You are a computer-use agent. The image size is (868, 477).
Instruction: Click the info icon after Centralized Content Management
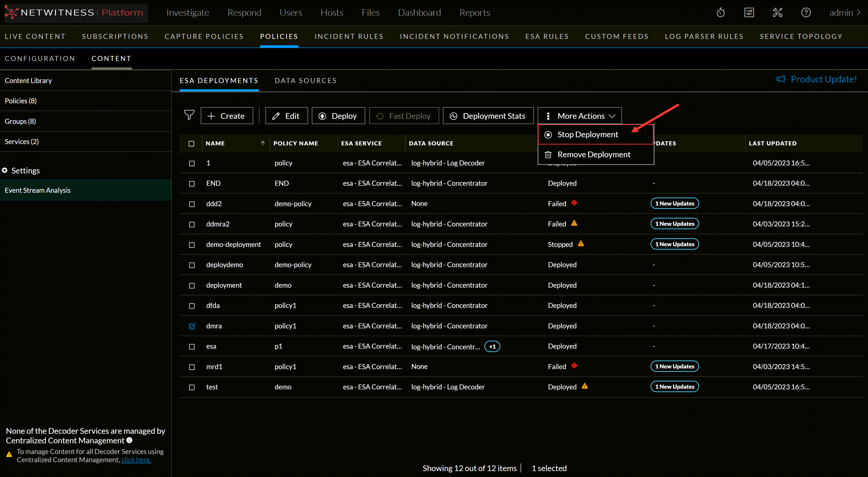(129, 440)
